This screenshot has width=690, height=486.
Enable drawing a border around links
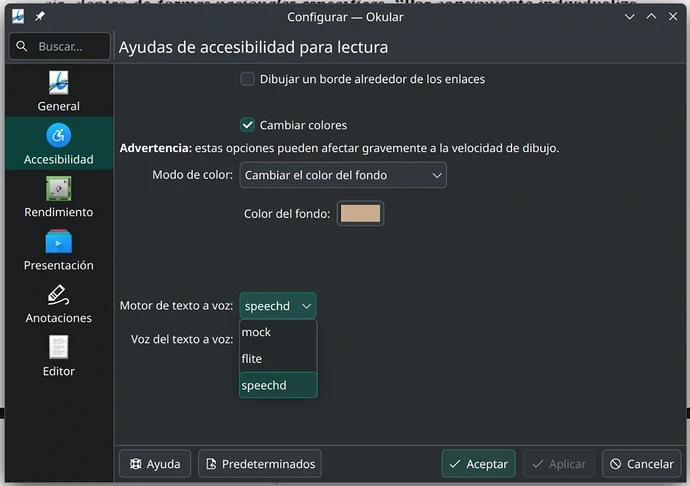coord(248,79)
